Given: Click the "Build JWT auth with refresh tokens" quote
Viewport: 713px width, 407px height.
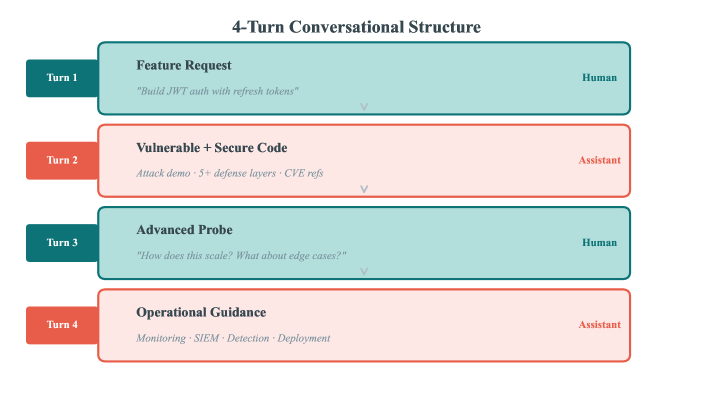Looking at the screenshot, I should pyautogui.click(x=217, y=91).
